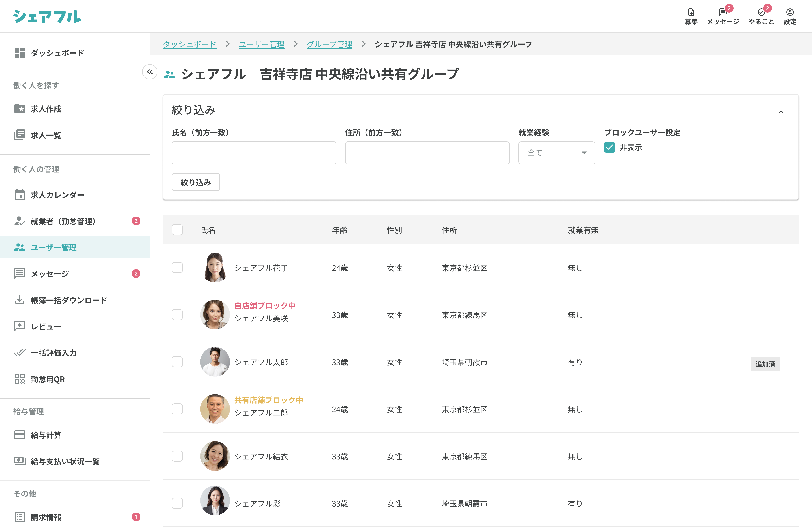Click the 氏名 column header
The image size is (812, 531).
[x=208, y=230]
